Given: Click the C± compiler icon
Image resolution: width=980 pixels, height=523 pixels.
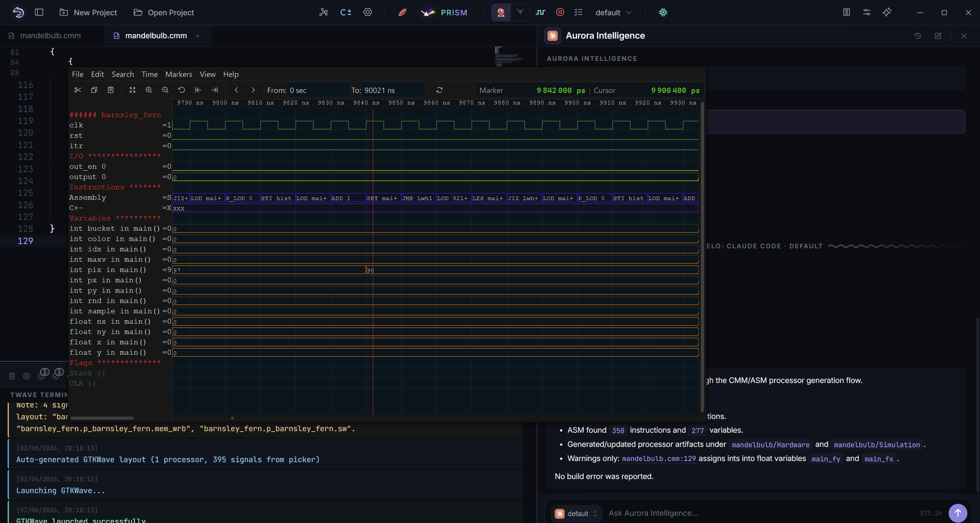Looking at the screenshot, I should click(346, 12).
